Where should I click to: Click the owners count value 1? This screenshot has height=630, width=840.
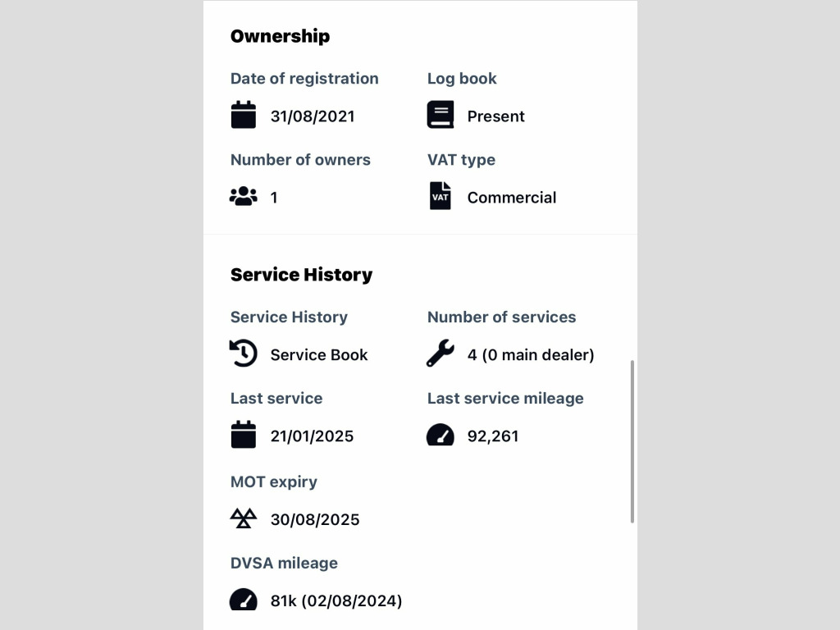pyautogui.click(x=274, y=198)
